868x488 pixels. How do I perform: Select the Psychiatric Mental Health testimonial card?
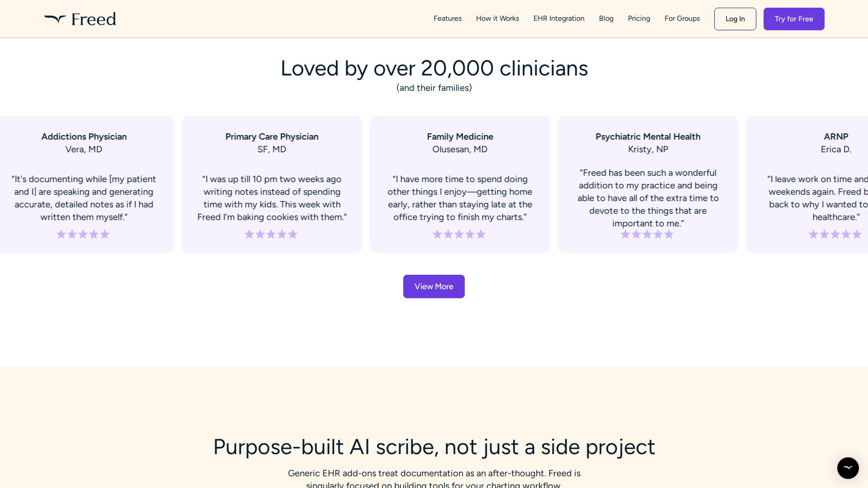tap(648, 184)
